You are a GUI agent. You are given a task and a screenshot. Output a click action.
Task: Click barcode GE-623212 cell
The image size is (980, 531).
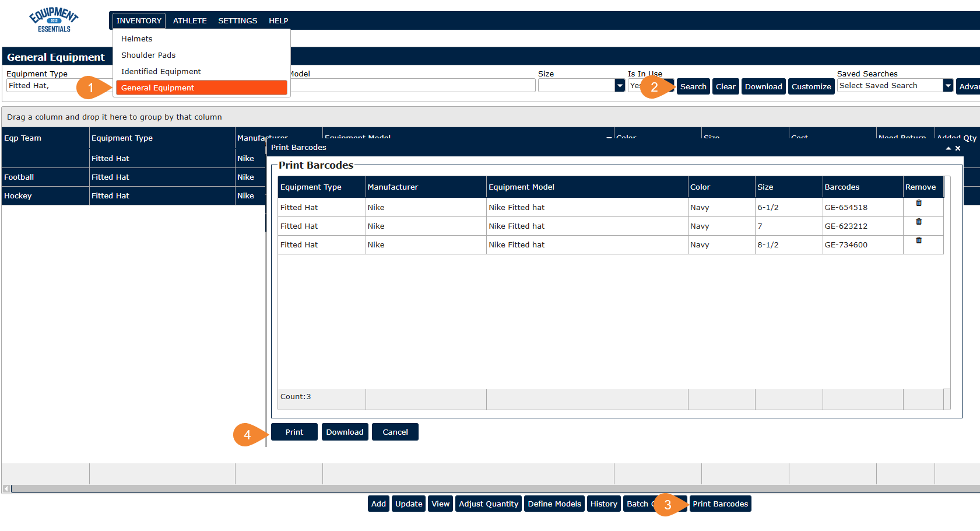pyautogui.click(x=863, y=226)
